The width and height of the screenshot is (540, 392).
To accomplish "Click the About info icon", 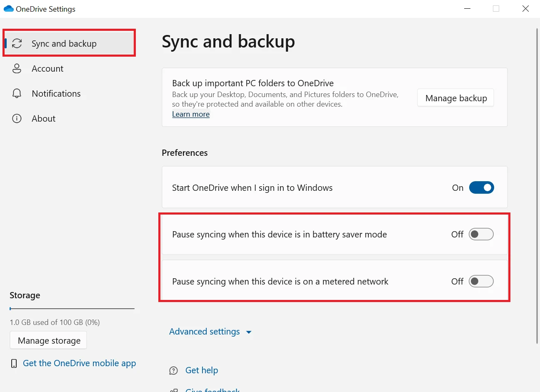I will pyautogui.click(x=17, y=119).
